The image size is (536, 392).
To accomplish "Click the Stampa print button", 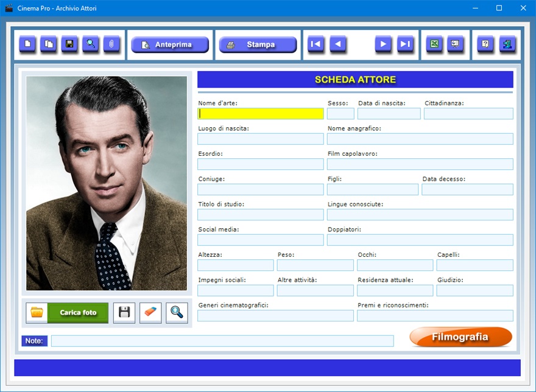I will point(258,45).
